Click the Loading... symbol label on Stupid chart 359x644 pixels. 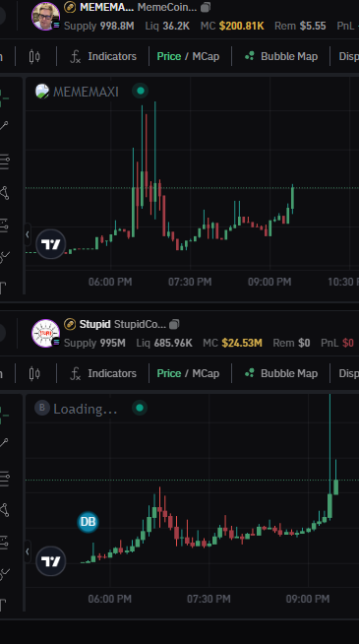(x=85, y=409)
